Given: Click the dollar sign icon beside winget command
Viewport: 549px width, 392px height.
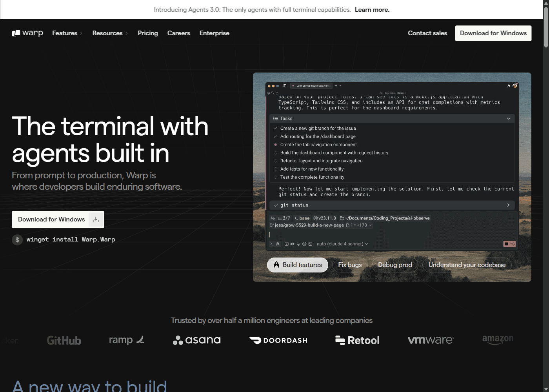Looking at the screenshot, I should pos(17,240).
